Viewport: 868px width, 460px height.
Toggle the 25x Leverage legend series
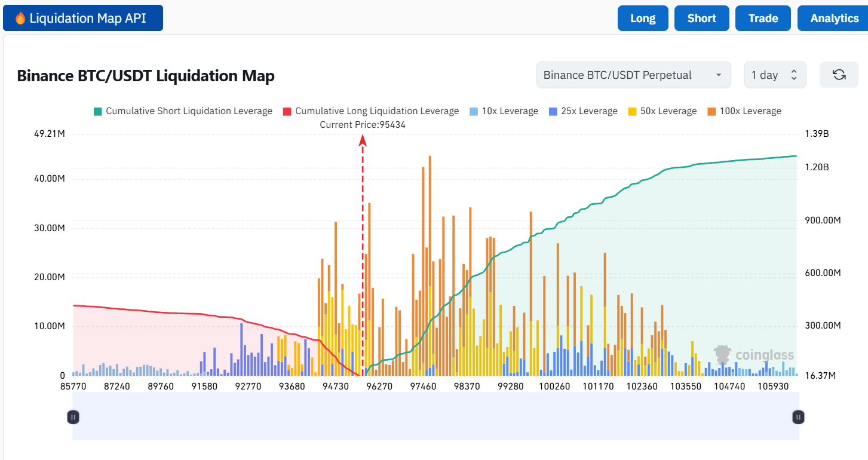click(x=583, y=111)
